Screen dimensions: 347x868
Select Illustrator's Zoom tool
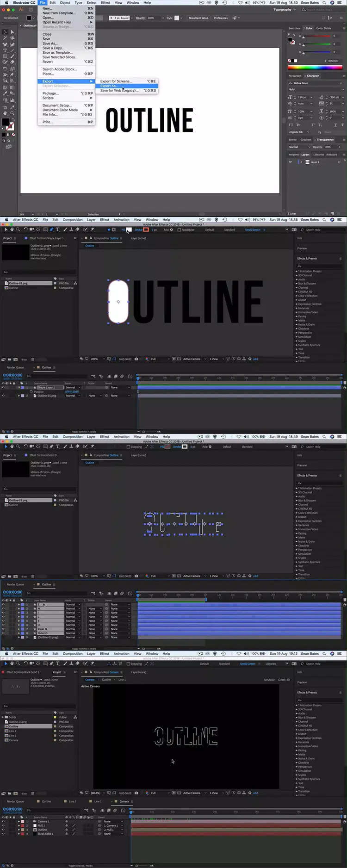12,113
